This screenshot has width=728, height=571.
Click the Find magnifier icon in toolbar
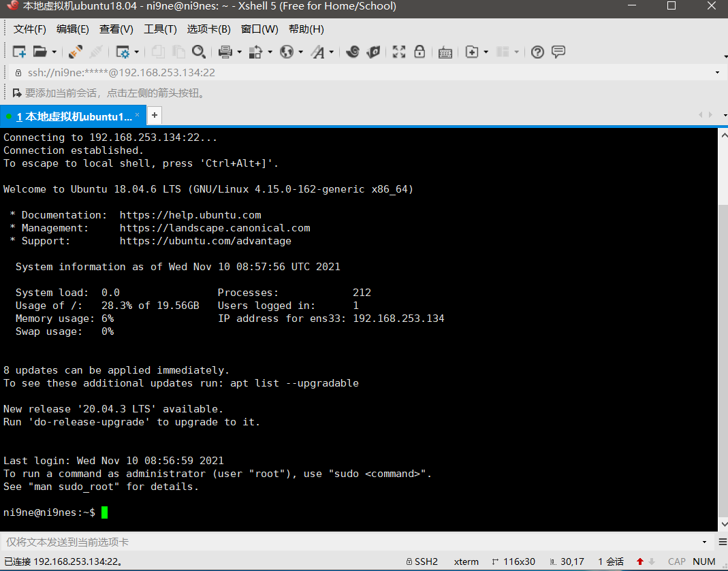point(198,52)
